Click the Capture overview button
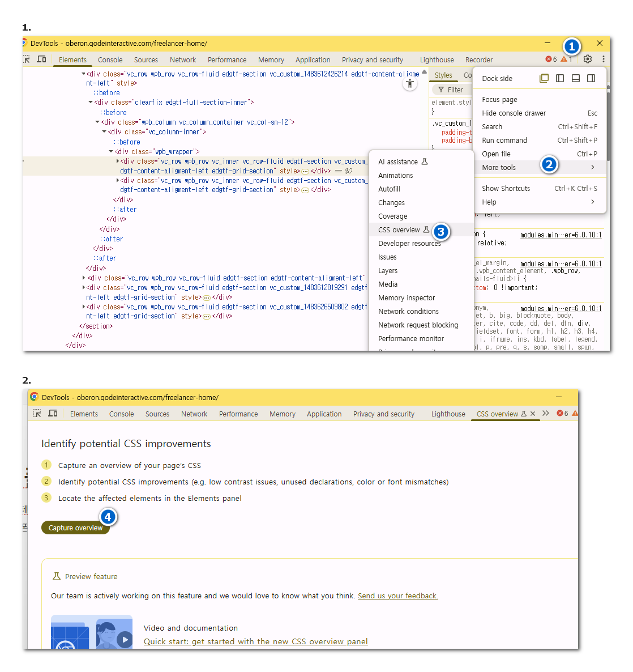633x672 pixels. [75, 528]
